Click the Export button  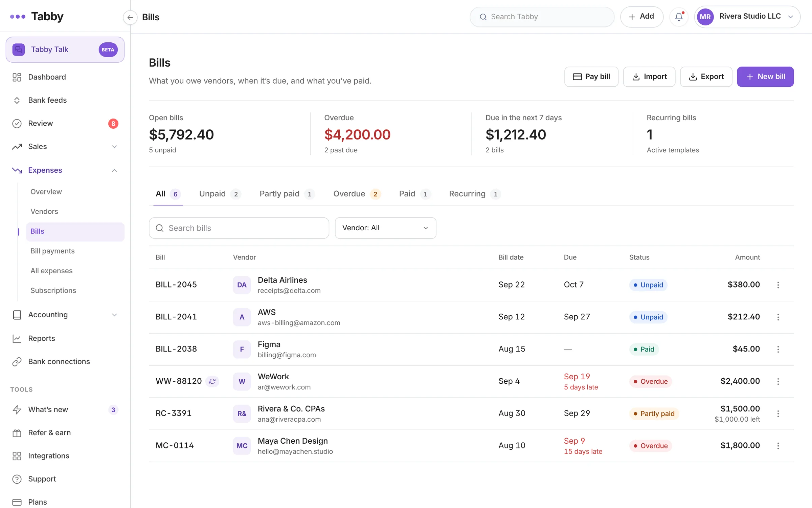tap(706, 77)
